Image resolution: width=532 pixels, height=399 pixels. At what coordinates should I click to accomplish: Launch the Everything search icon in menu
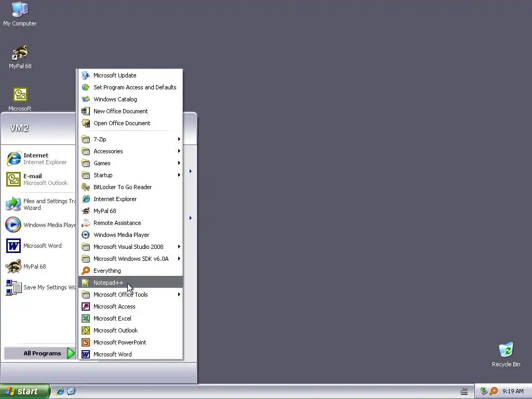point(86,270)
